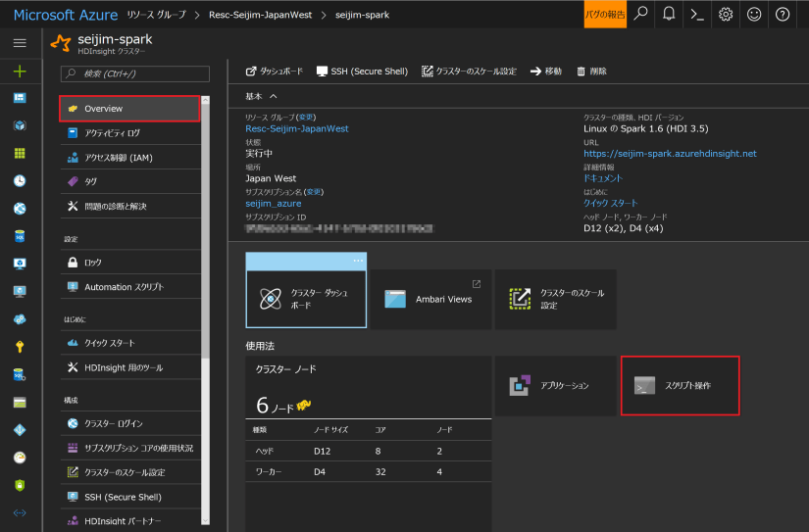The height and width of the screenshot is (532, 809).
Task: Toggle the hamburger menu in left sidebar
Action: (20, 43)
